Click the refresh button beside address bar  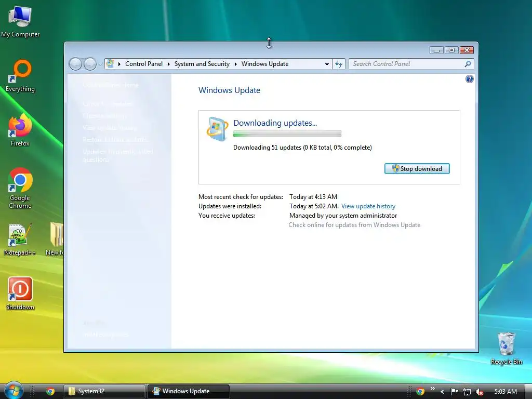[339, 64]
